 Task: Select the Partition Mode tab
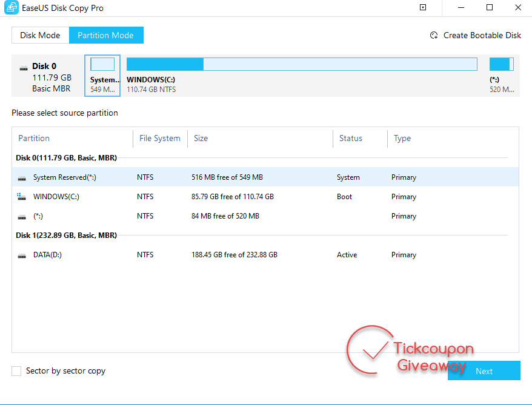[x=105, y=35]
